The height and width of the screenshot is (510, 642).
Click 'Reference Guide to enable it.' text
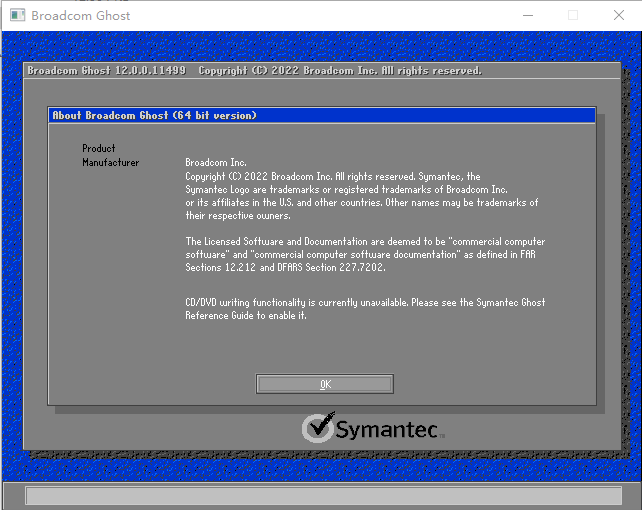(x=246, y=316)
